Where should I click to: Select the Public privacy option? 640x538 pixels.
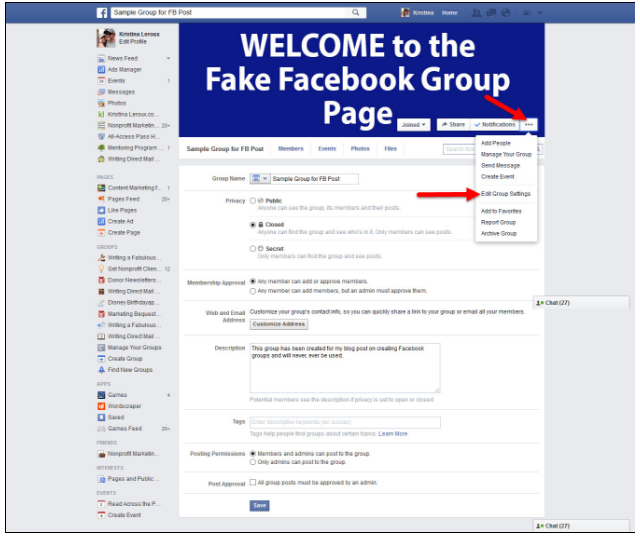(253, 201)
